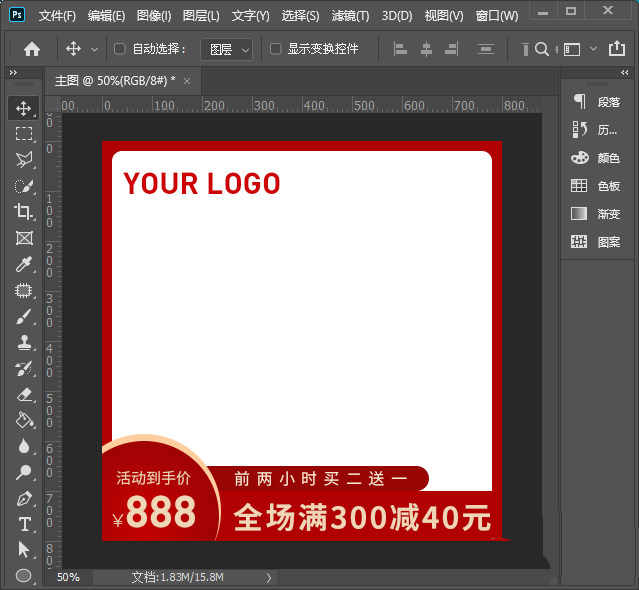Open the 色板 swatches panel

pos(597,186)
